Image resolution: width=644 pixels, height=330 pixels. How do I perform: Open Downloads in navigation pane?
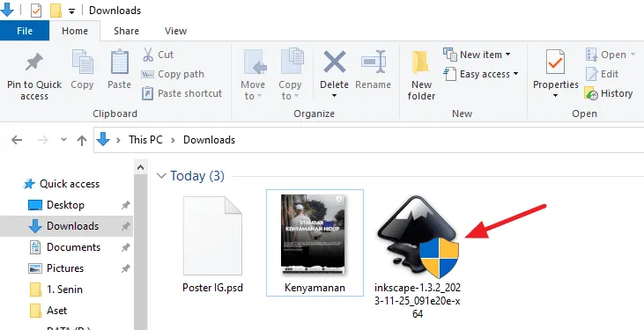tap(63, 226)
